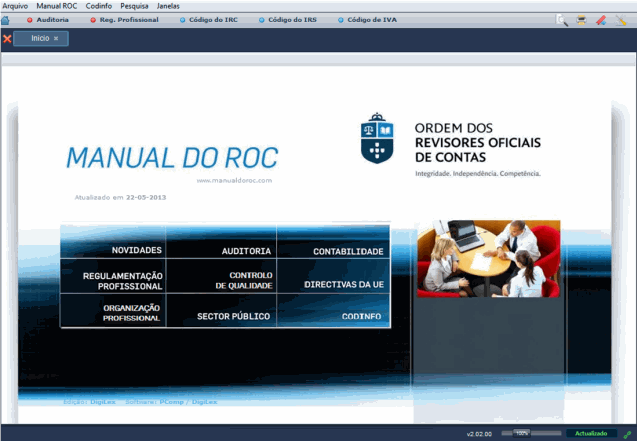Viewport: 637px width, 441px height.
Task: Click the PComp / DigiLex software link
Action: pyautogui.click(x=188, y=402)
